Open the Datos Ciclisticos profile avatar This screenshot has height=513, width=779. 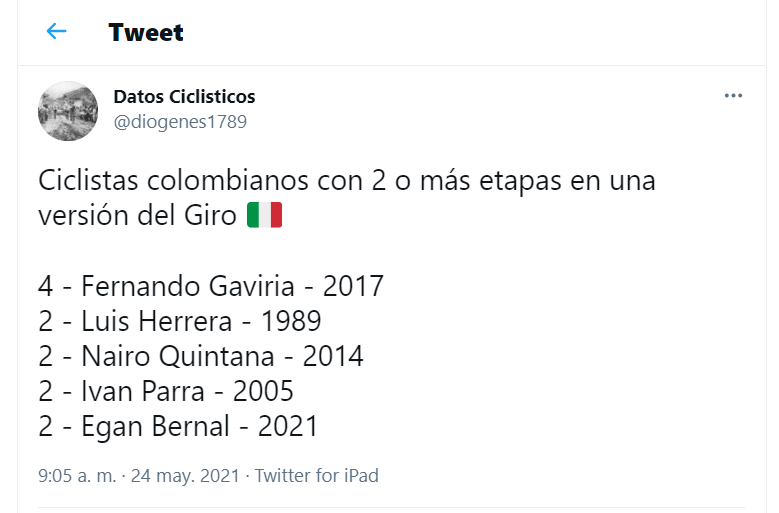click(x=68, y=111)
